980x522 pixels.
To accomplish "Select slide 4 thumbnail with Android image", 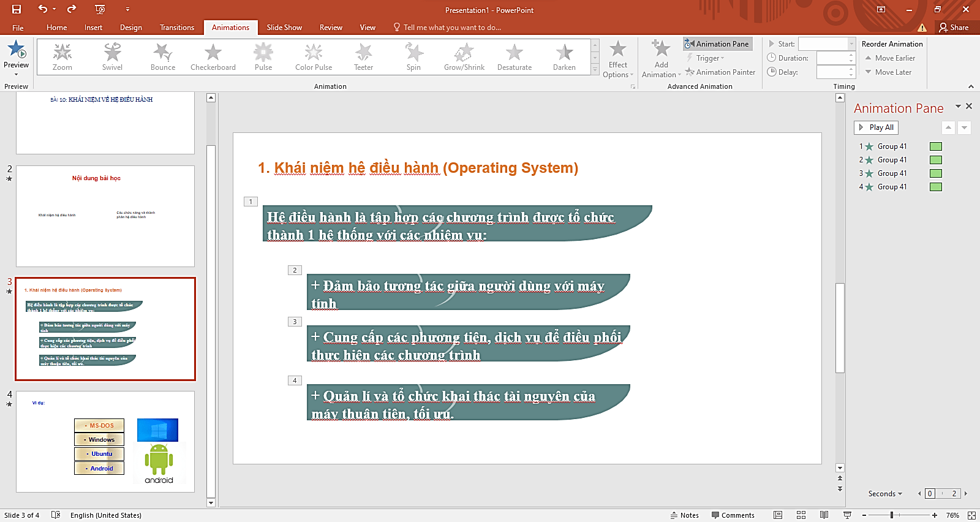I will tap(105, 442).
